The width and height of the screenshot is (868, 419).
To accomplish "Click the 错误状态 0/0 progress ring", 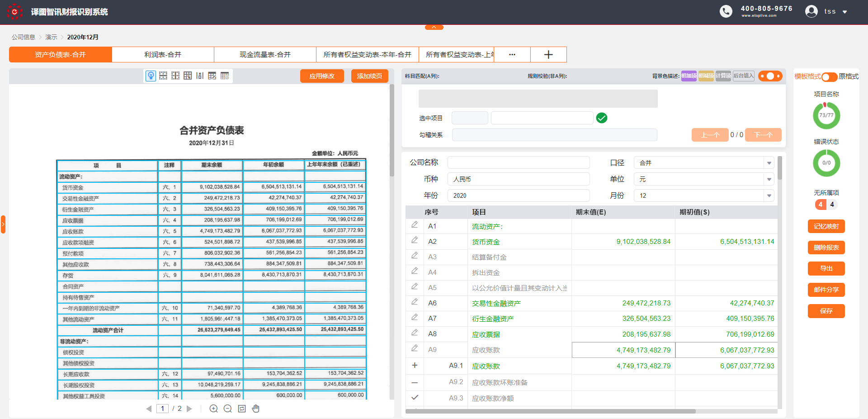I will pos(826,163).
